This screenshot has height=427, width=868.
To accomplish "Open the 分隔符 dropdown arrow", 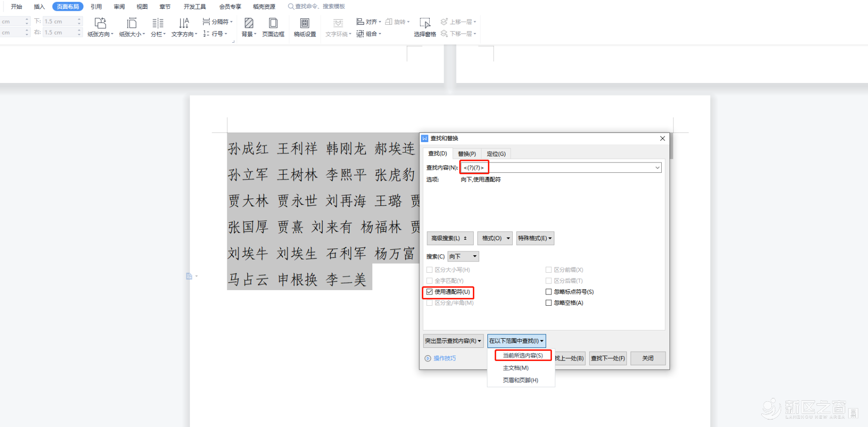I will coord(232,22).
